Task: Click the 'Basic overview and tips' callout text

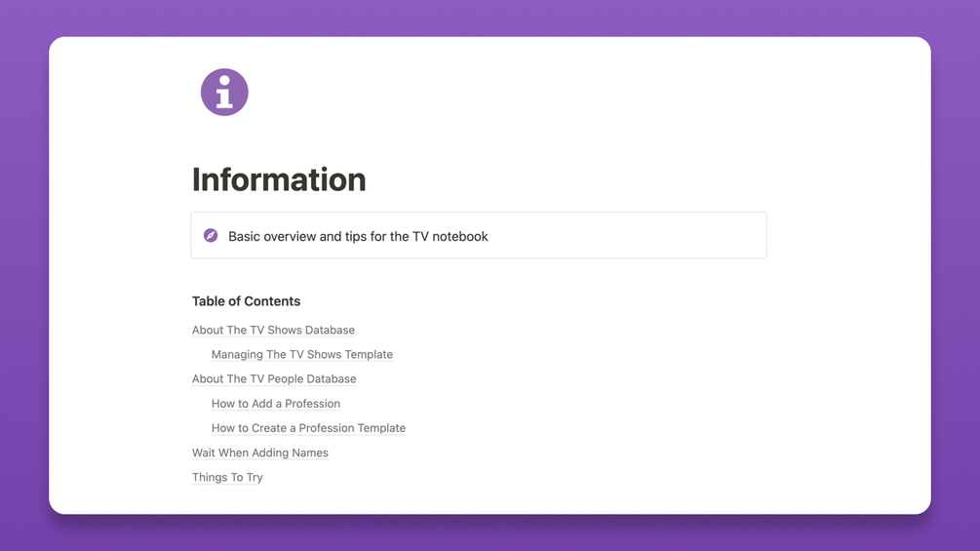Action: point(358,236)
